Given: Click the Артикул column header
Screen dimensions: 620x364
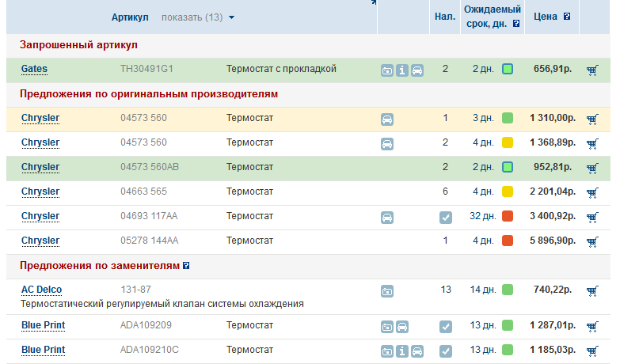Looking at the screenshot, I should (x=130, y=17).
